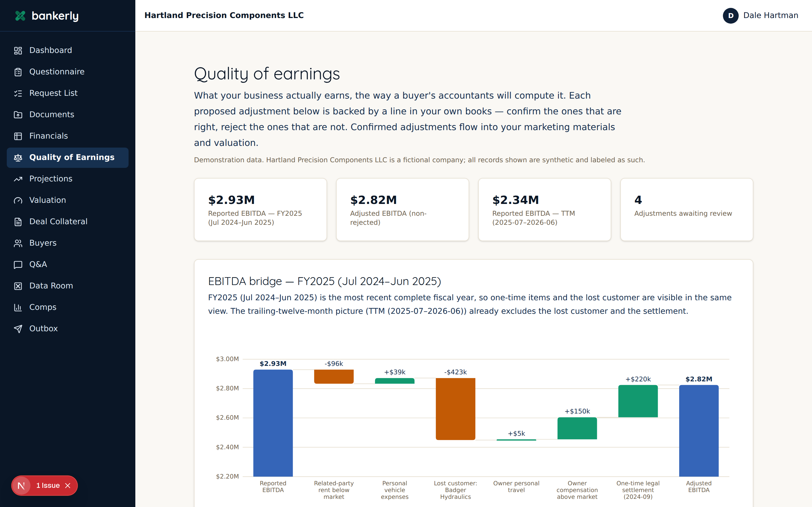Image resolution: width=812 pixels, height=507 pixels.
Task: Open the Projections menu item
Action: click(x=67, y=179)
